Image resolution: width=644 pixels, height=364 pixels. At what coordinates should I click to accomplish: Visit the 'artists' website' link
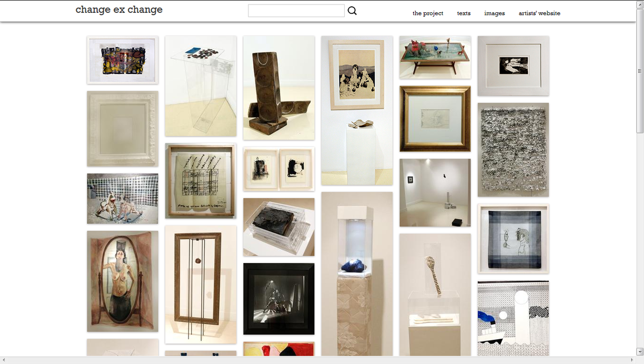coord(539,13)
